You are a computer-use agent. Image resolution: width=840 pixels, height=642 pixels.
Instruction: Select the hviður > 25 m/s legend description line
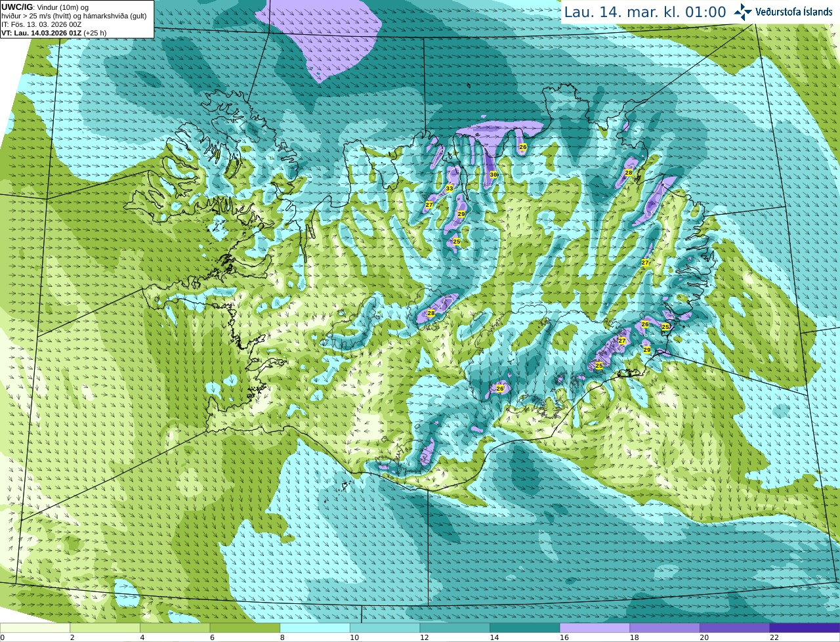tap(73, 16)
